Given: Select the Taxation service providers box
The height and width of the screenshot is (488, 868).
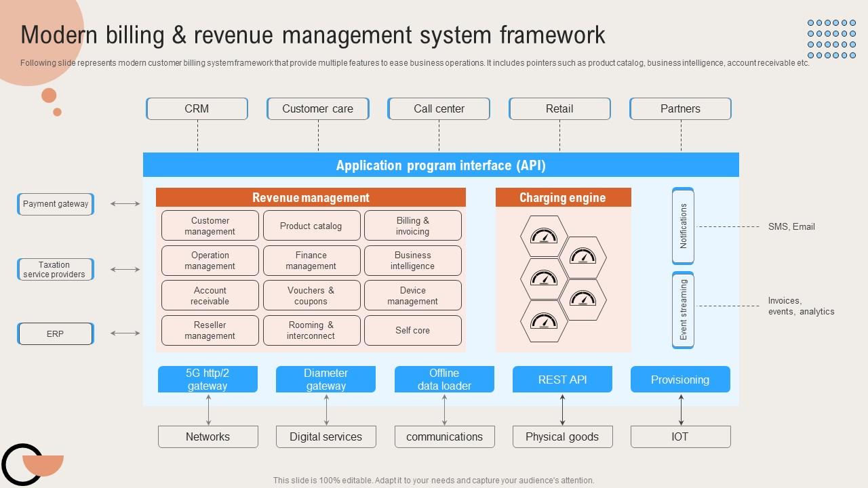Looking at the screenshot, I should tap(55, 269).
